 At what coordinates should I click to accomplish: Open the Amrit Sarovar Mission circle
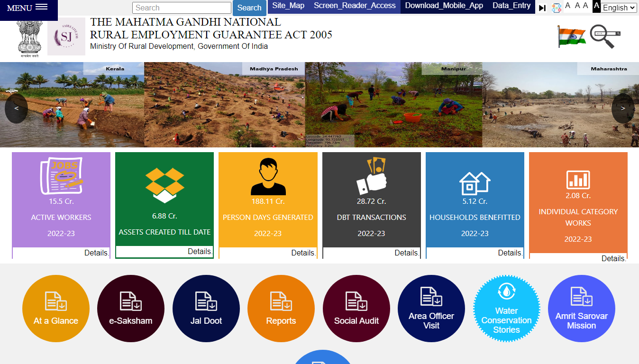click(582, 309)
